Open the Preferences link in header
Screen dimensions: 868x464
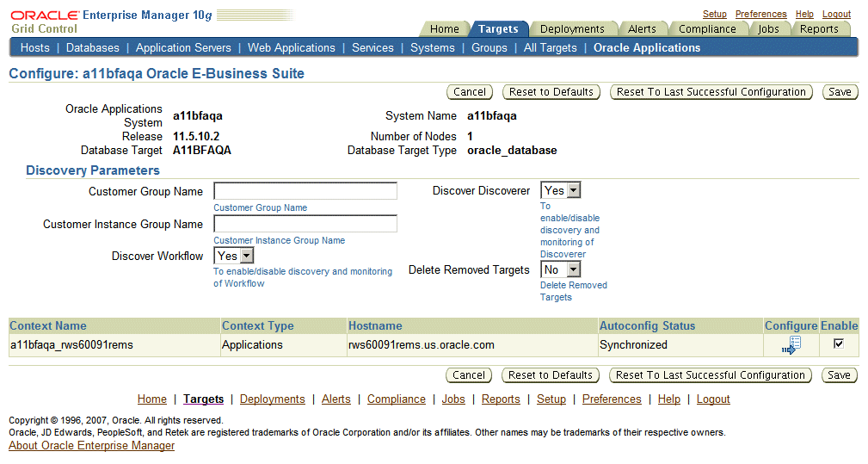760,14
